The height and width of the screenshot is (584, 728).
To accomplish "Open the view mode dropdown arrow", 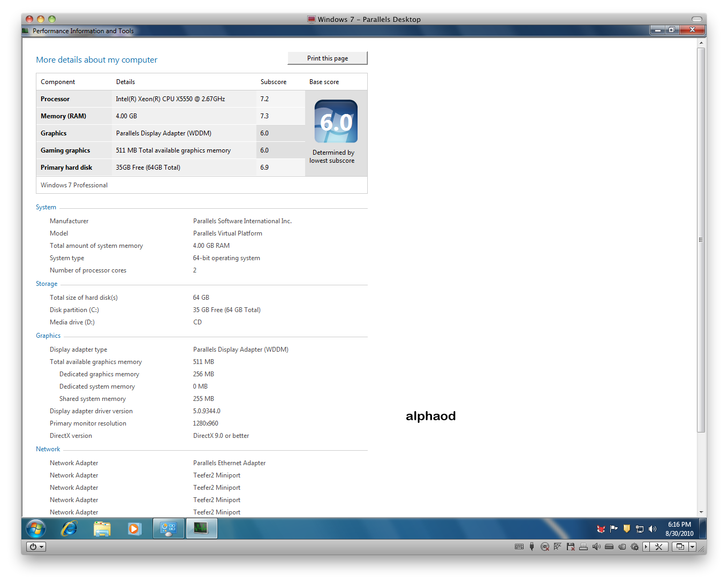I will pos(692,547).
